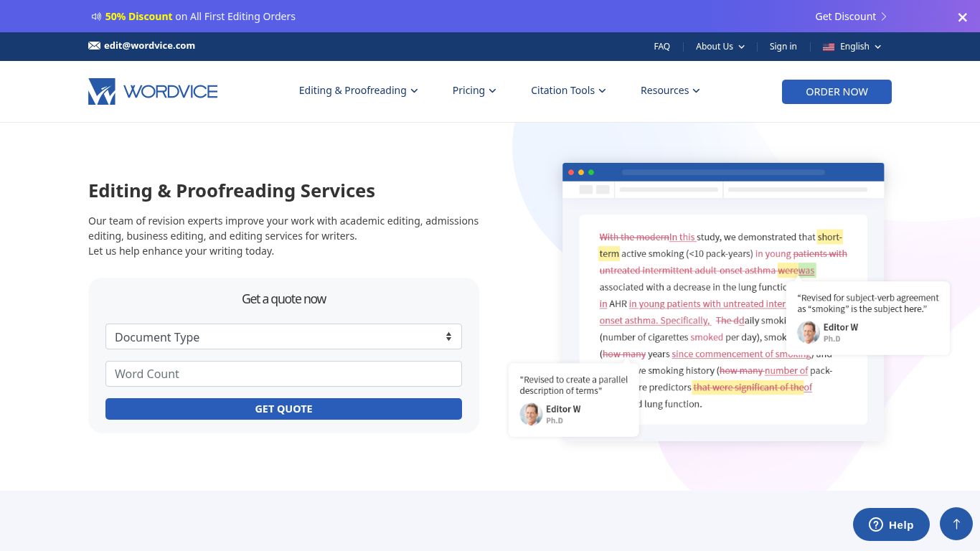Expand the English language selector
This screenshot has width=980, height=551.
coord(854,47)
